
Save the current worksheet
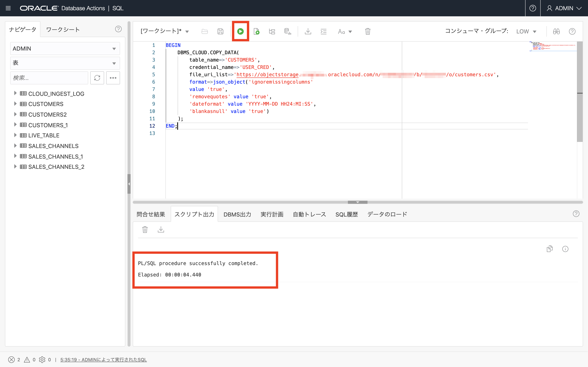220,31
